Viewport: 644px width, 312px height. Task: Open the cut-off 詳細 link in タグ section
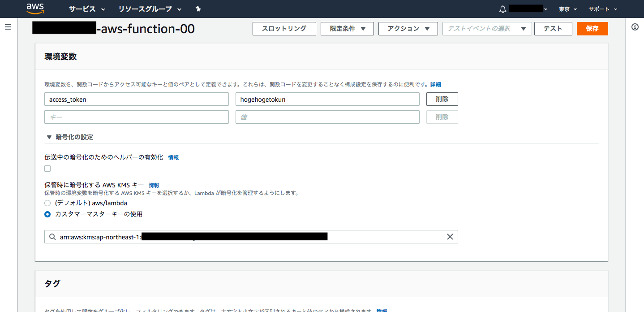(382, 310)
